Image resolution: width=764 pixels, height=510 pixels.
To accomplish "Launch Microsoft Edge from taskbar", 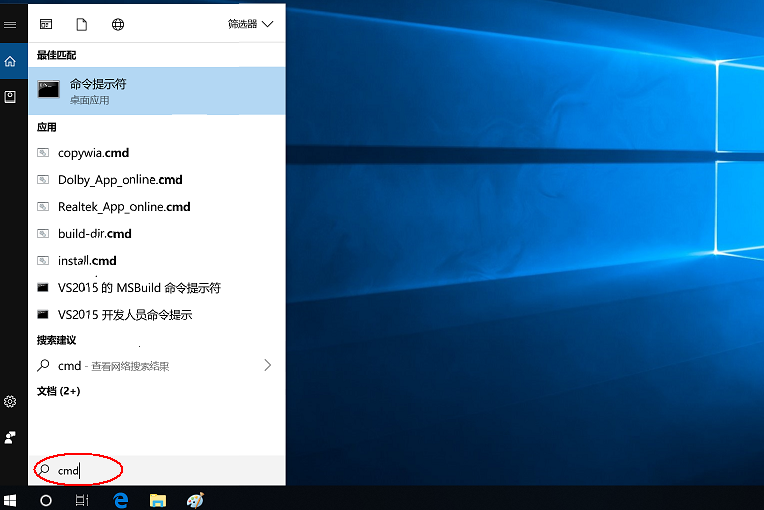I will (x=122, y=499).
